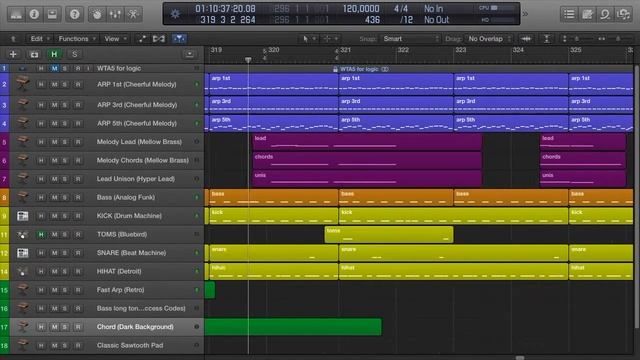The image size is (640, 360).
Task: Open the pointer tool dropdown
Action: coord(309,39)
